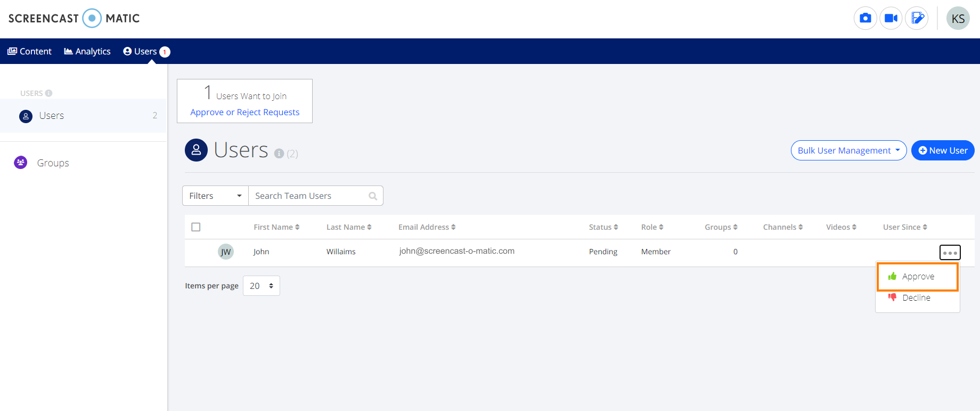The height and width of the screenshot is (411, 980).
Task: Click the purple Groups icon
Action: tap(21, 163)
